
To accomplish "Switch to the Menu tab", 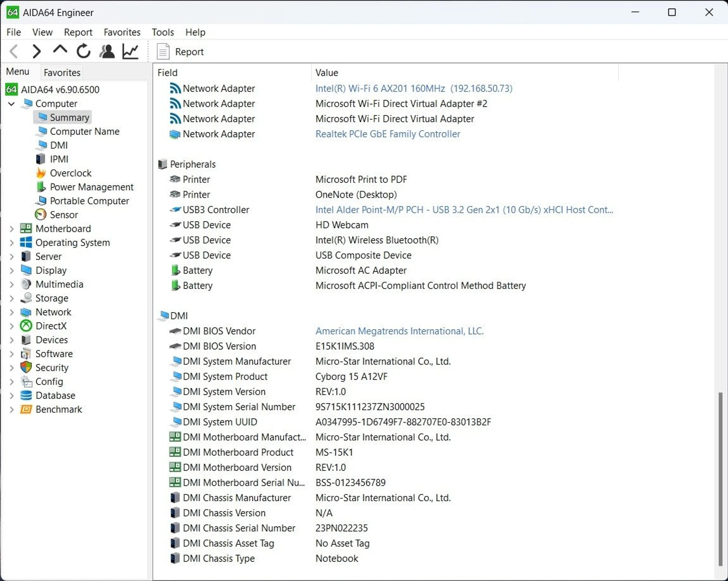I will [17, 72].
